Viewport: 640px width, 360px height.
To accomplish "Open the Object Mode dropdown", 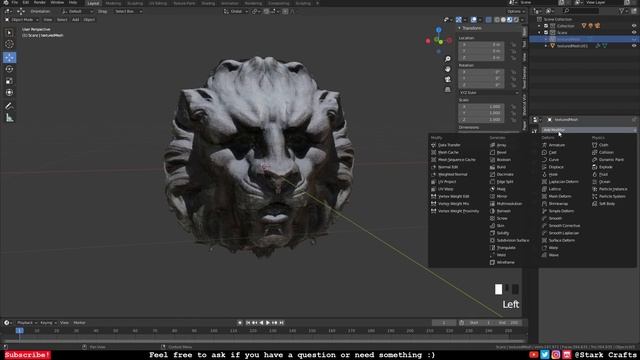I will click(x=21, y=20).
